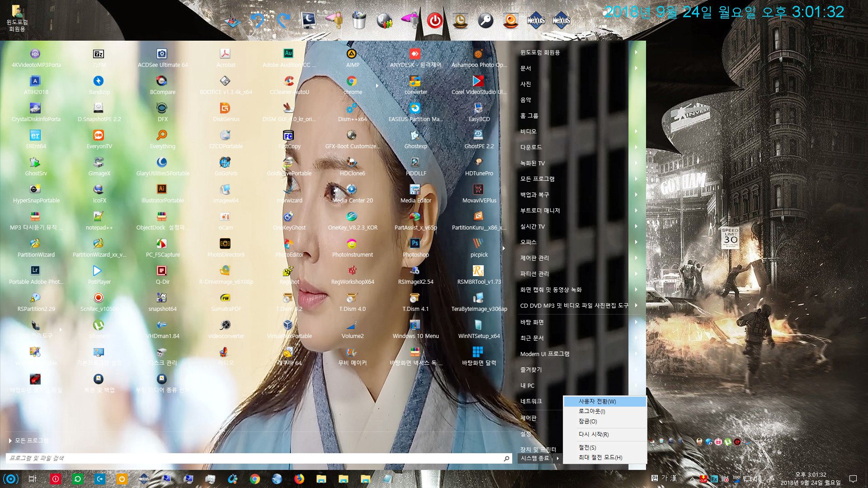Open the AIMP player icon
Viewport: 868px width, 488px height.
coord(352,55)
